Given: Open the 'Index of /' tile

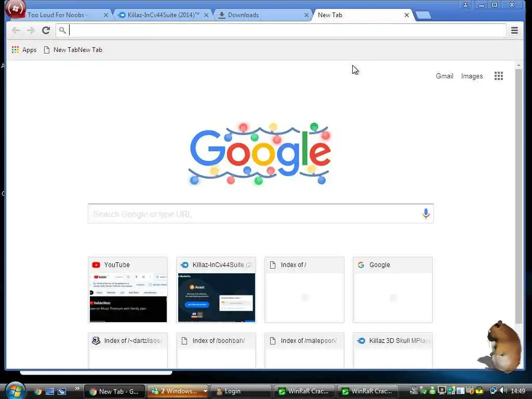Looking at the screenshot, I should [304, 290].
